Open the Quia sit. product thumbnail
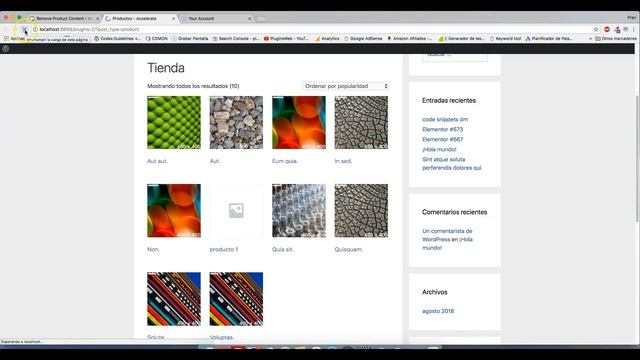Screen dimensions: 640x360 (299, 211)
